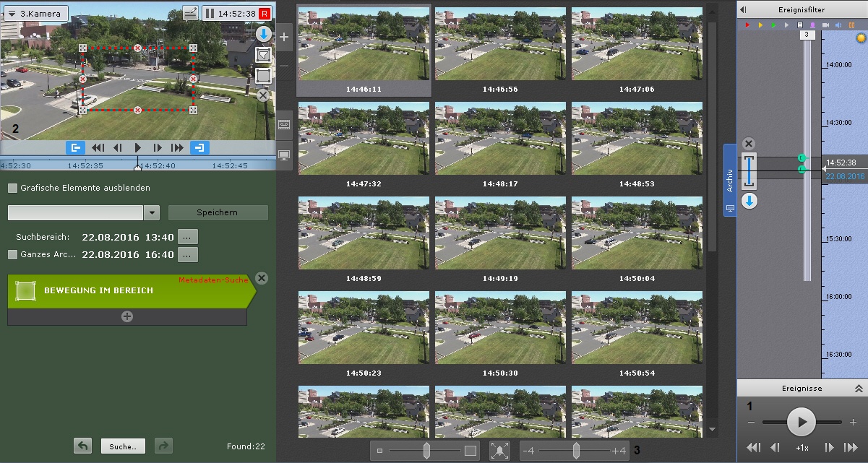The image size is (868, 463).
Task: Select the rectangular area selection tool
Action: (263, 75)
